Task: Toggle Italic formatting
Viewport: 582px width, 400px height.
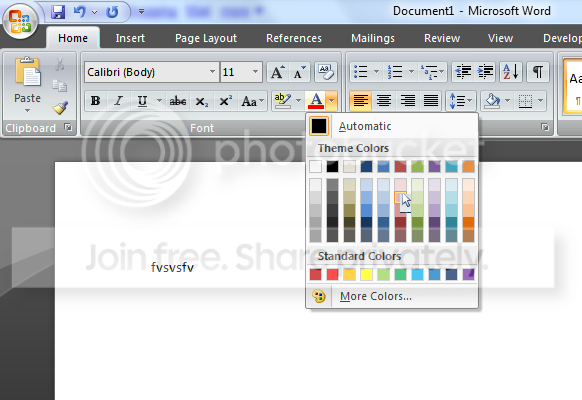Action: 118,101
